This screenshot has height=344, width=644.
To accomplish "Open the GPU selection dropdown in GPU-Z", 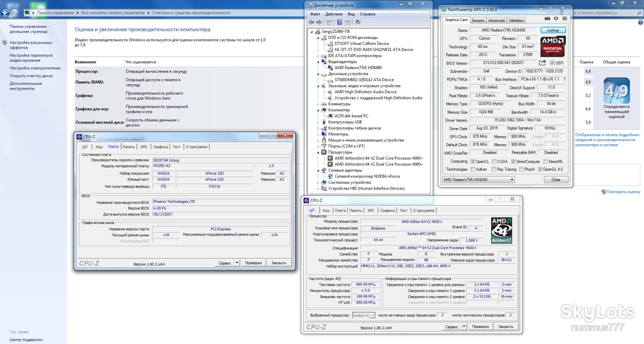I will pos(478,179).
